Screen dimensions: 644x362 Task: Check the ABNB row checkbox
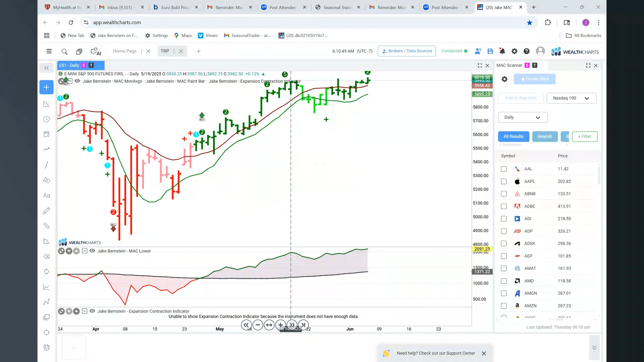[x=504, y=194]
